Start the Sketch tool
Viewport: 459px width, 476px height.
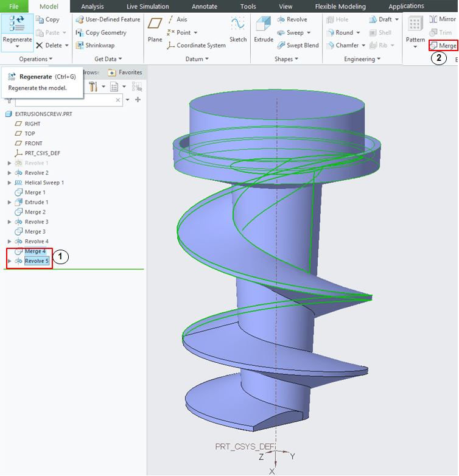(x=237, y=28)
